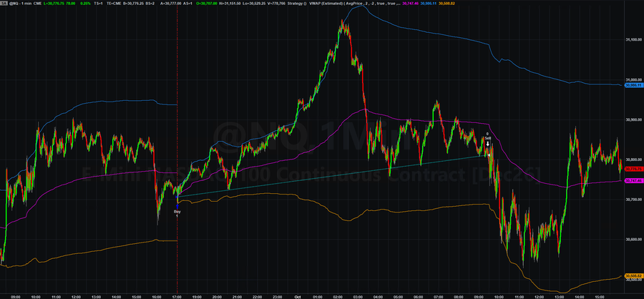Click the red 30,776.75 last price tag
This screenshot has width=644, height=299.
(x=633, y=168)
